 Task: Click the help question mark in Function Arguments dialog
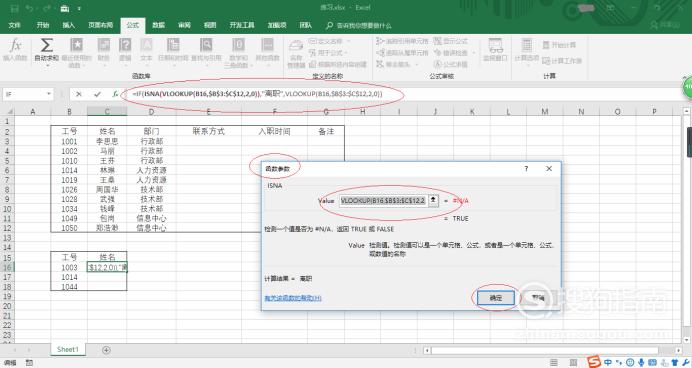click(526, 169)
